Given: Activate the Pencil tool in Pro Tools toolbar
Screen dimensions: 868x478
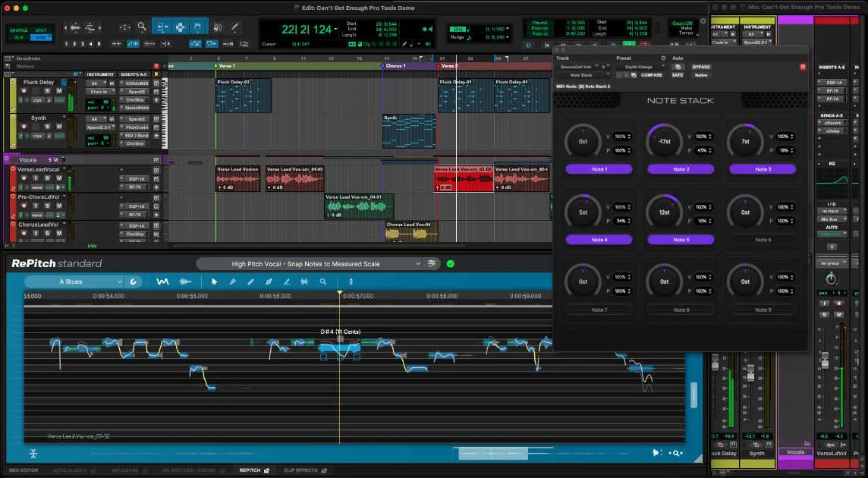Looking at the screenshot, I should point(235,25).
